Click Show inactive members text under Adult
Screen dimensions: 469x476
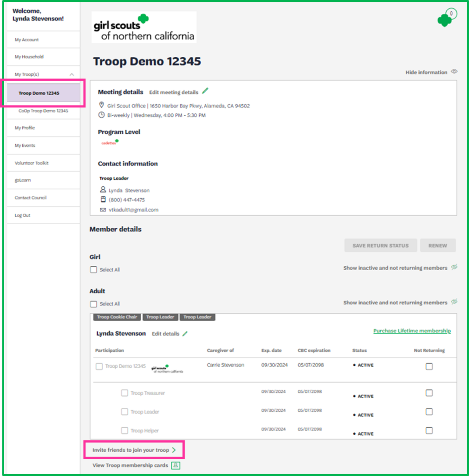[395, 302]
